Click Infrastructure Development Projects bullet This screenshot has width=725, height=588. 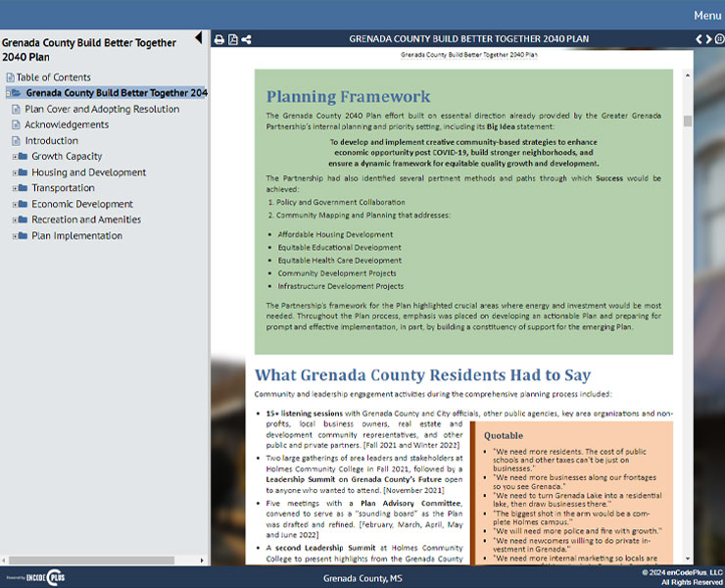pos(340,286)
